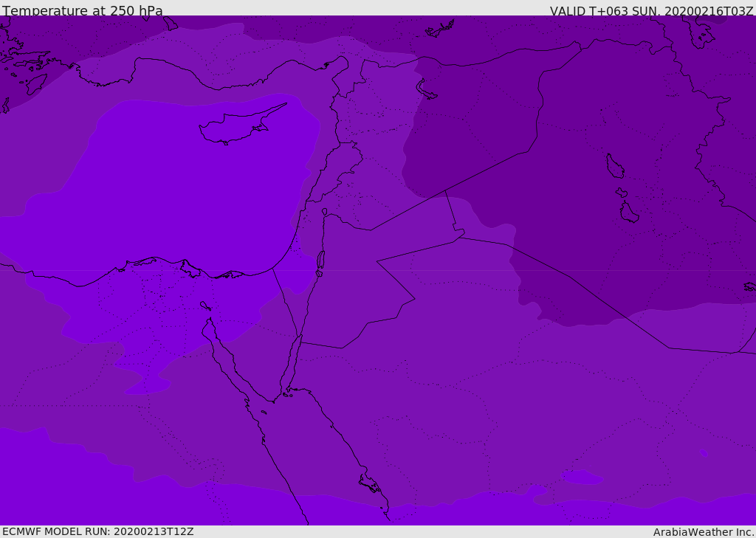756x538 pixels.
Task: Click the ECMWF MODEL RUN footer text
Action: [97, 531]
